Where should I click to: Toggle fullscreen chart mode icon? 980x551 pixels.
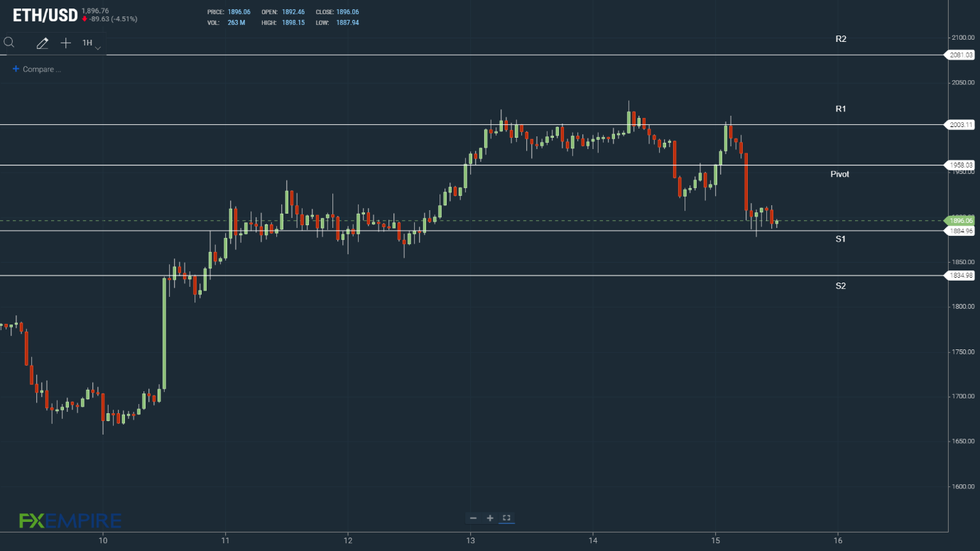coord(506,518)
